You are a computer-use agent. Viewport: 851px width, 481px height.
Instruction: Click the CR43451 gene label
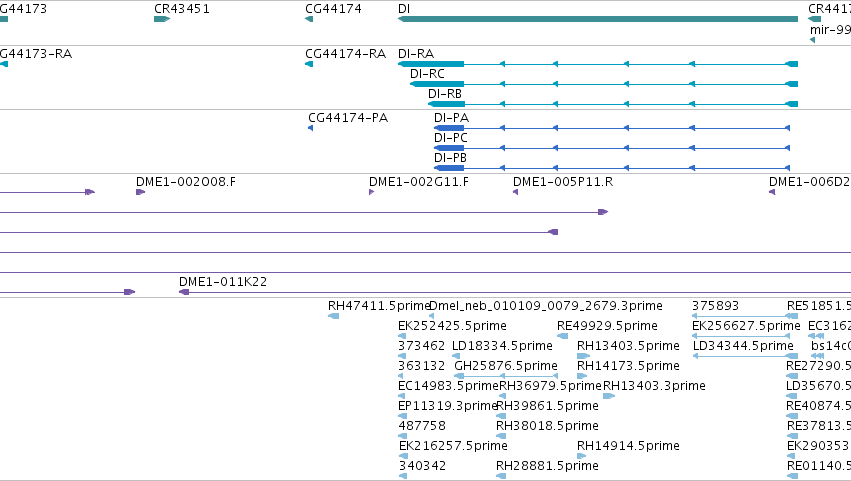click(x=182, y=9)
